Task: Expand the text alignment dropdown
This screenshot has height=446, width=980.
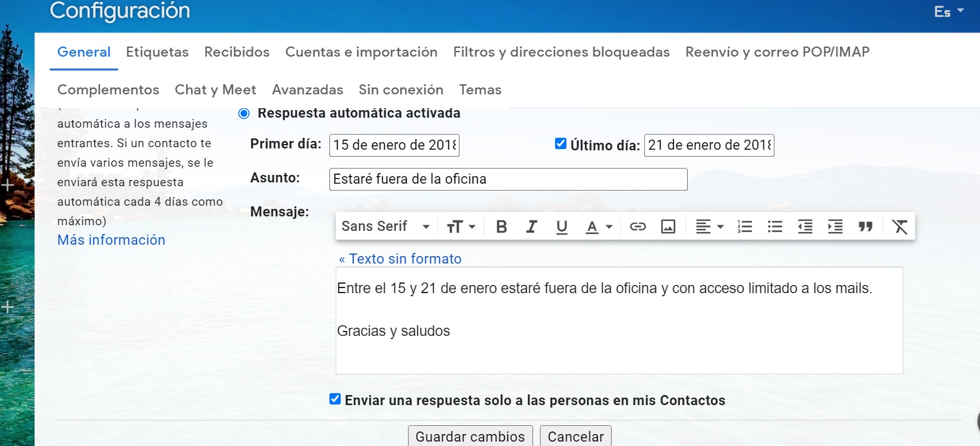Action: [x=710, y=227]
